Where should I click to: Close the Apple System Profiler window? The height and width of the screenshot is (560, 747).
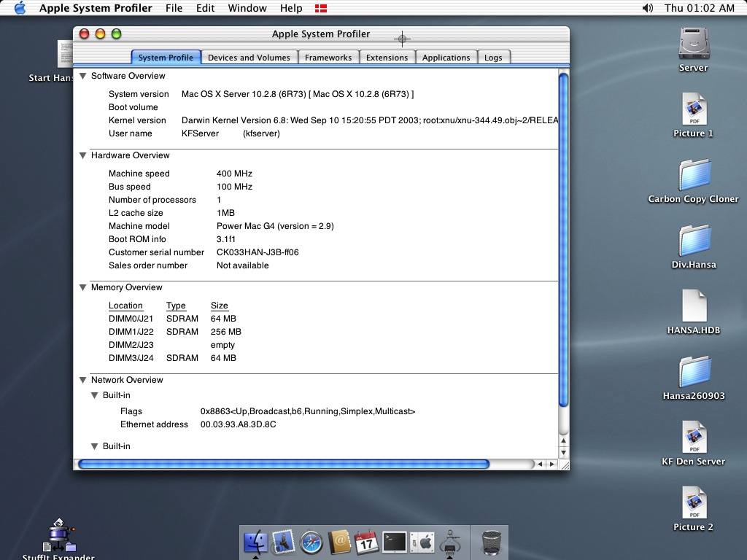85,34
